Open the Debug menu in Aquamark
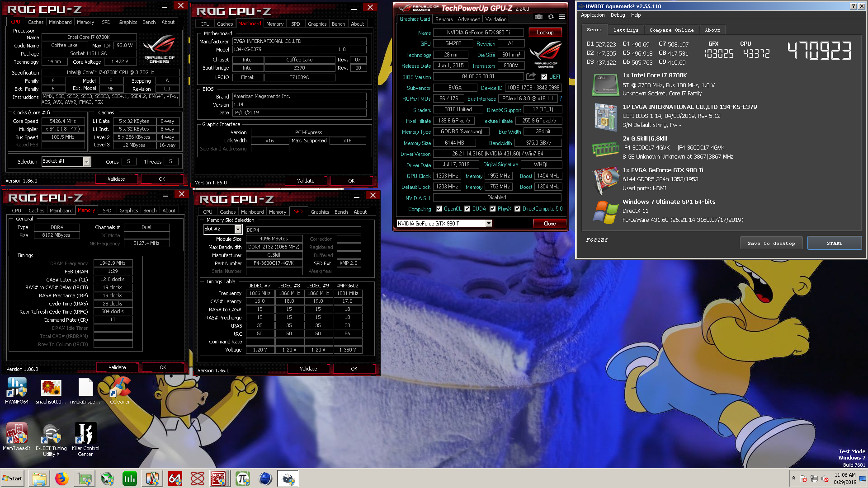This screenshot has height=488, width=868. (618, 15)
